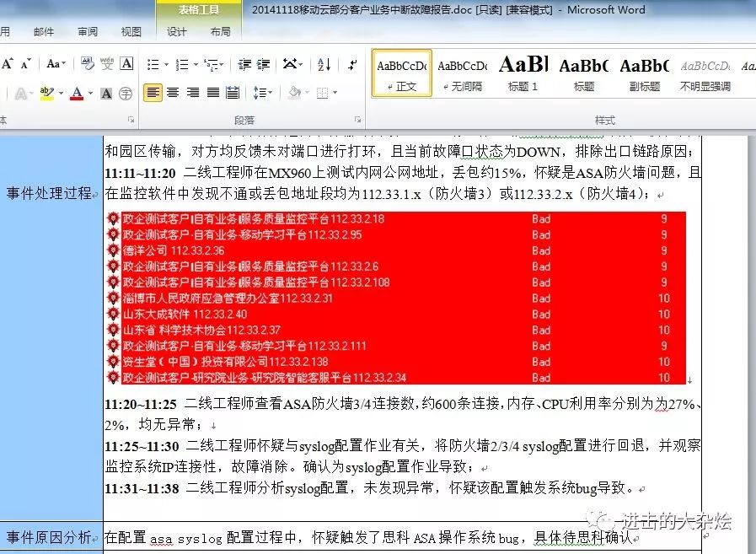756x554 pixels.
Task: Click the Shrink Font button
Action: pyautogui.click(x=25, y=64)
